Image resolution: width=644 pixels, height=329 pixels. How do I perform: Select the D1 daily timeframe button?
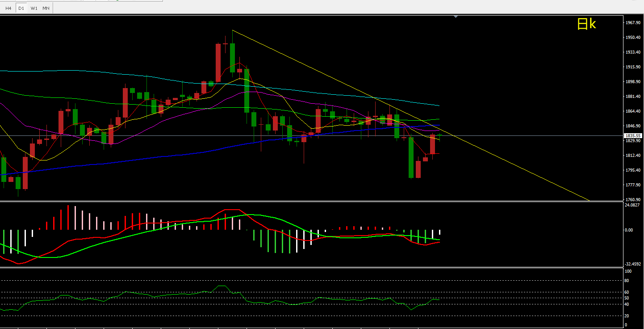pyautogui.click(x=21, y=8)
